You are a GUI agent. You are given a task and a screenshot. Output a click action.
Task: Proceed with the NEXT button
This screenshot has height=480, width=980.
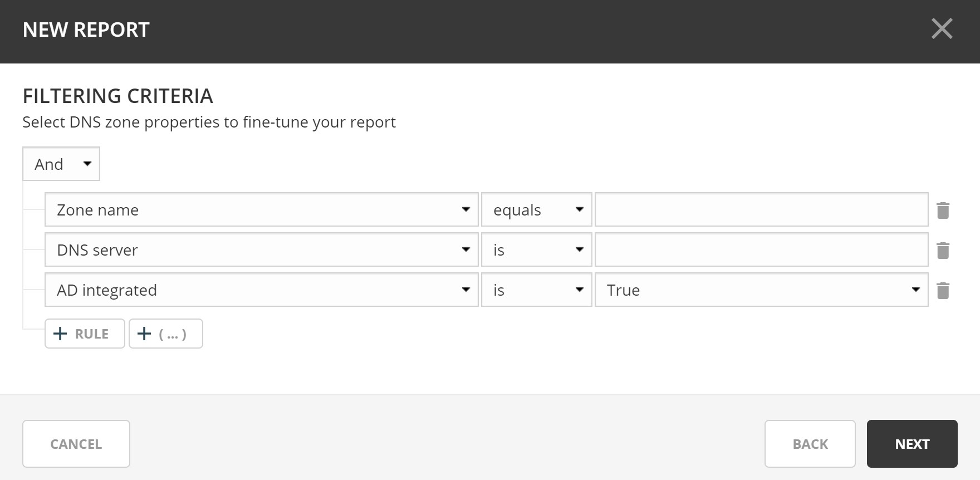click(x=912, y=444)
